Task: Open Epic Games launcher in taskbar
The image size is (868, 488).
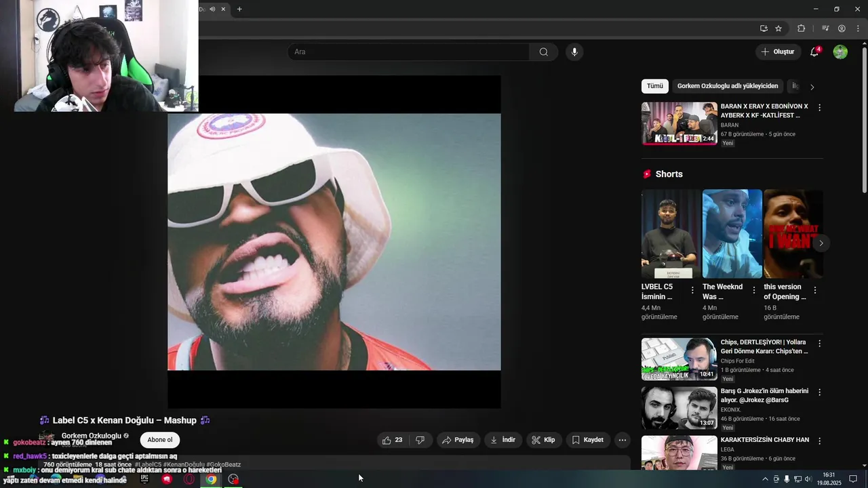Action: pyautogui.click(x=144, y=479)
